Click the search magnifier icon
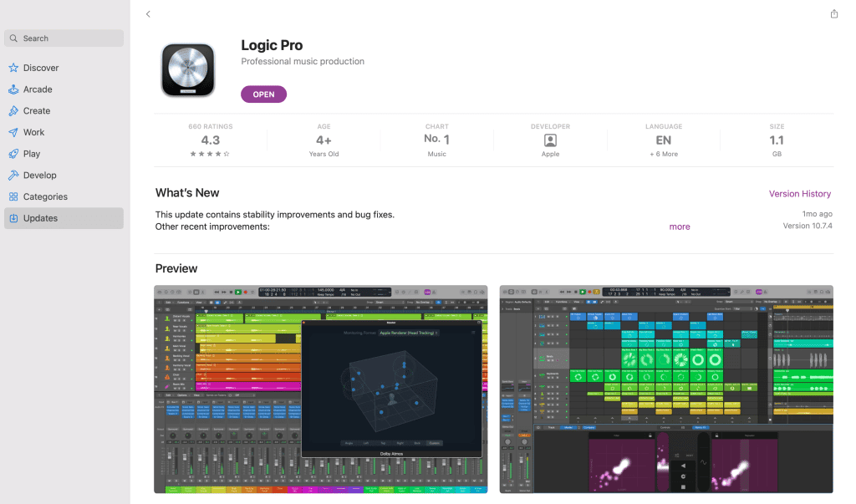 coord(13,38)
